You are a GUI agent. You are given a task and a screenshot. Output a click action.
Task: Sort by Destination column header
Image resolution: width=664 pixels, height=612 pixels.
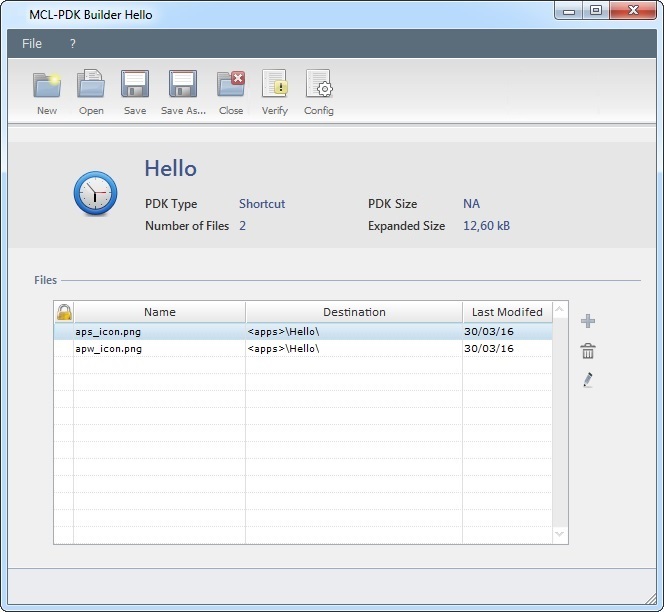click(354, 312)
